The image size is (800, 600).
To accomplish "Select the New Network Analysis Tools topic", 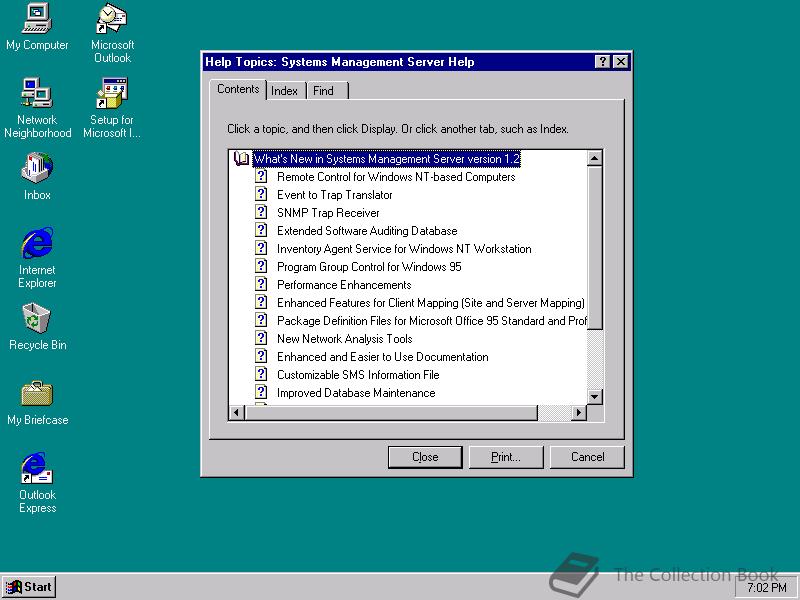I will 344,339.
